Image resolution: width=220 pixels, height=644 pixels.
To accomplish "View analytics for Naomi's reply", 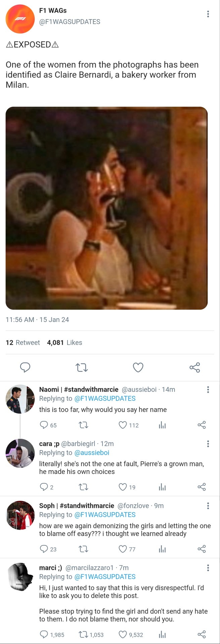I will pyautogui.click(x=162, y=425).
